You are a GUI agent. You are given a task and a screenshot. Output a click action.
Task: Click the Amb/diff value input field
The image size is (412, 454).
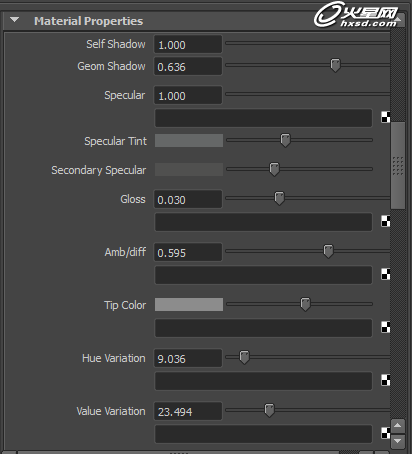188,252
